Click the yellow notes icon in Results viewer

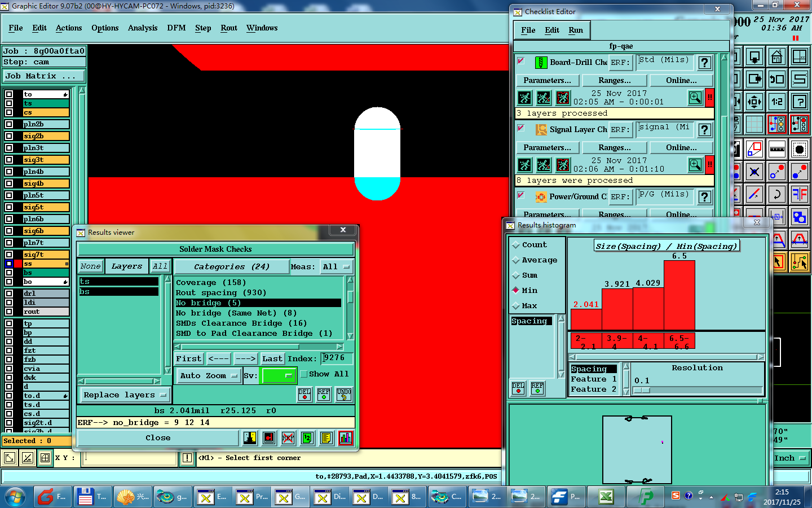[x=326, y=438]
